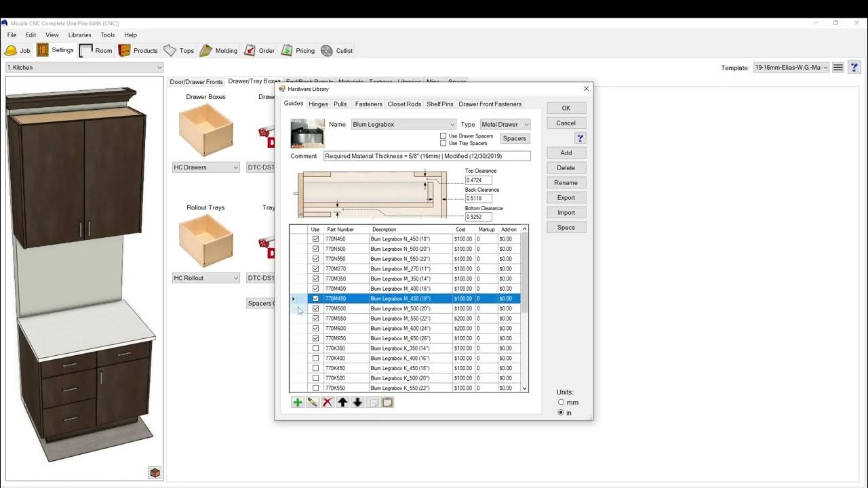Click the Comment text field

coord(427,156)
